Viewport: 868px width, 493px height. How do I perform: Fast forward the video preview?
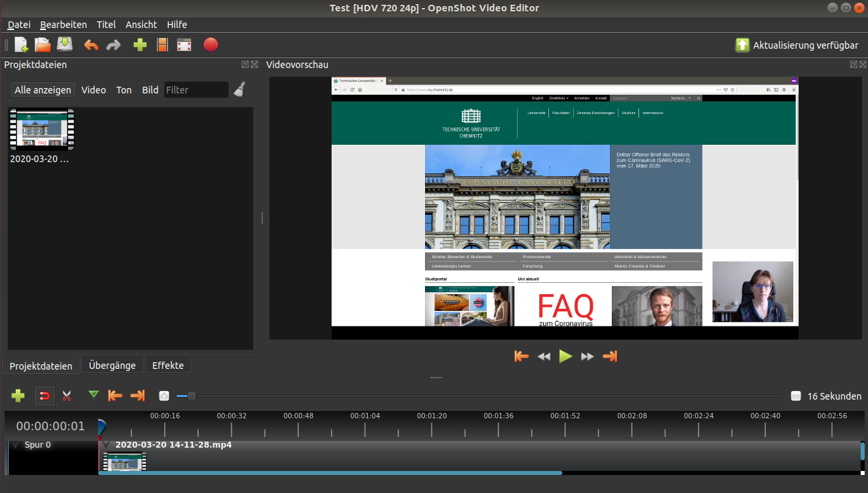click(587, 357)
